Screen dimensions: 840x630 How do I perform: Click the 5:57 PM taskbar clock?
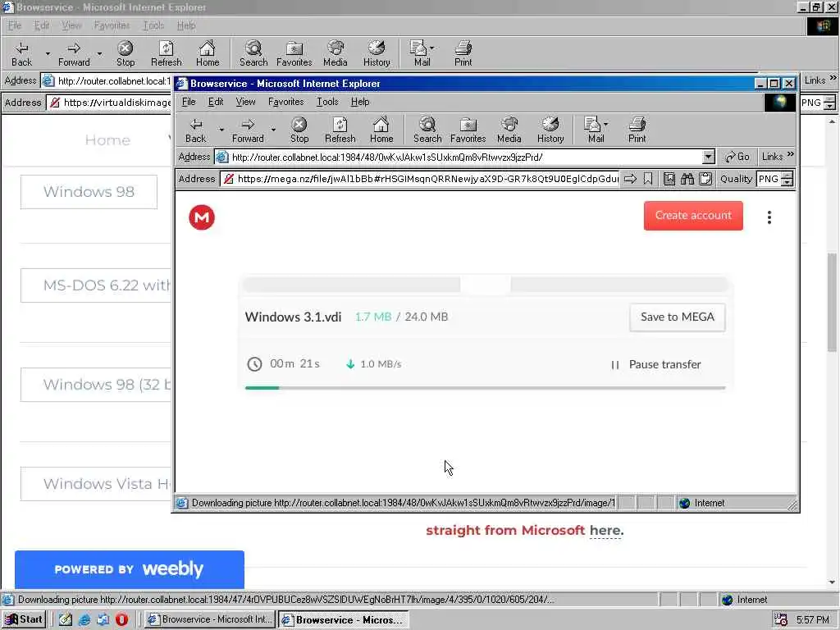point(812,620)
